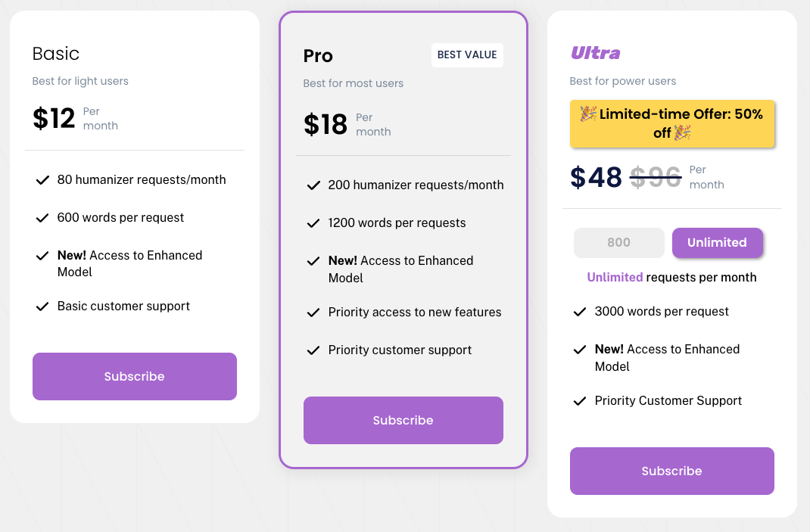Screen dimensions: 810x532
Task: Click the BEST VALUE badge
Action: click(x=467, y=55)
